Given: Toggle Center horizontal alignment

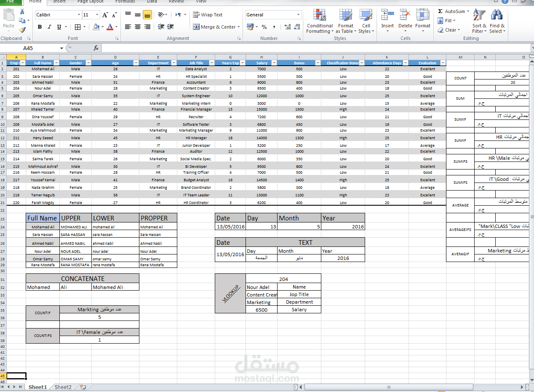Looking at the screenshot, I should coord(138,26).
